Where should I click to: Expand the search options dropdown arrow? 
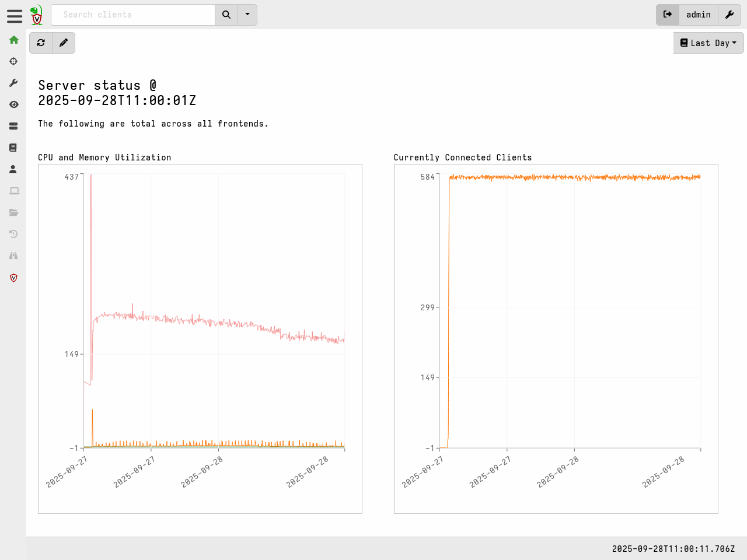tap(247, 15)
